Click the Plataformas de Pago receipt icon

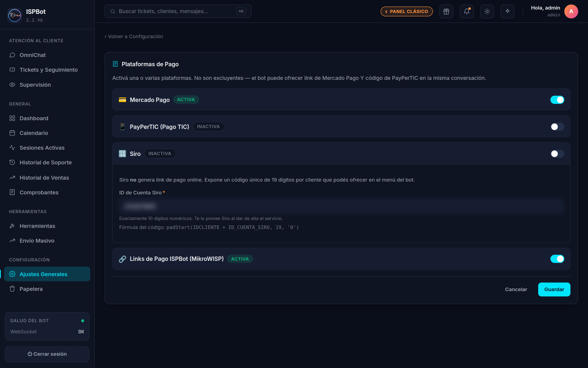click(115, 64)
